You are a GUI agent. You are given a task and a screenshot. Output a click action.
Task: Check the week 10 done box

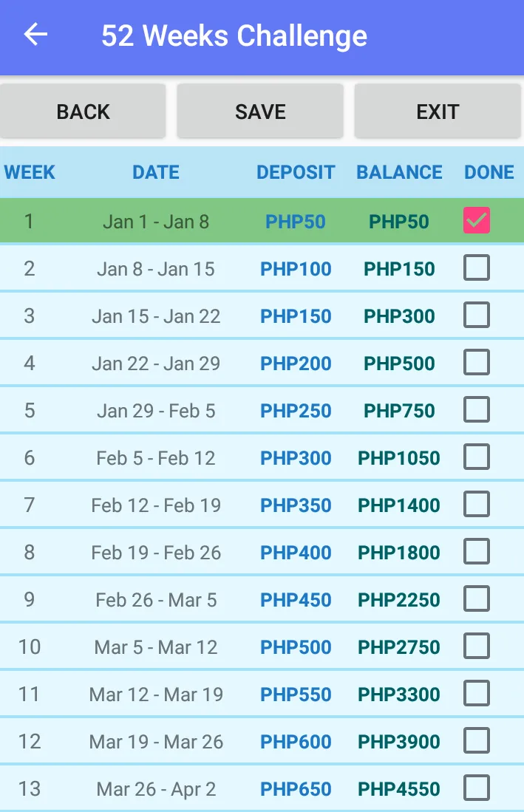click(x=477, y=646)
